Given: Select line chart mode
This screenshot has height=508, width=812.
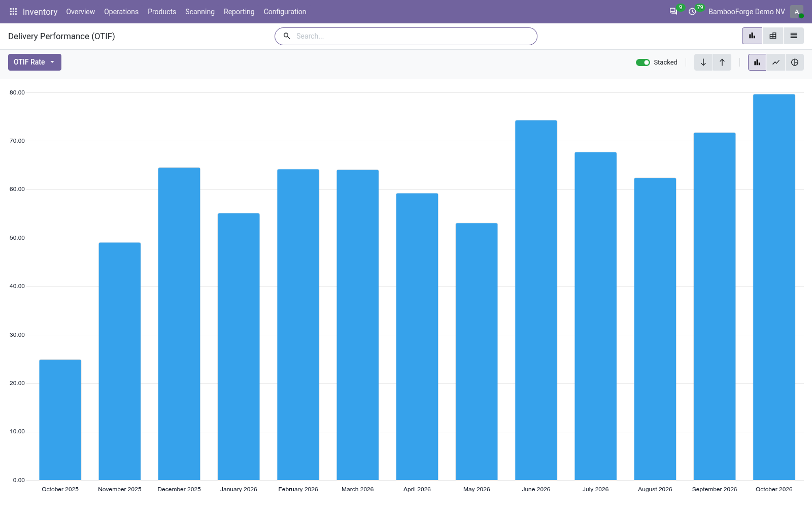Looking at the screenshot, I should pos(776,62).
